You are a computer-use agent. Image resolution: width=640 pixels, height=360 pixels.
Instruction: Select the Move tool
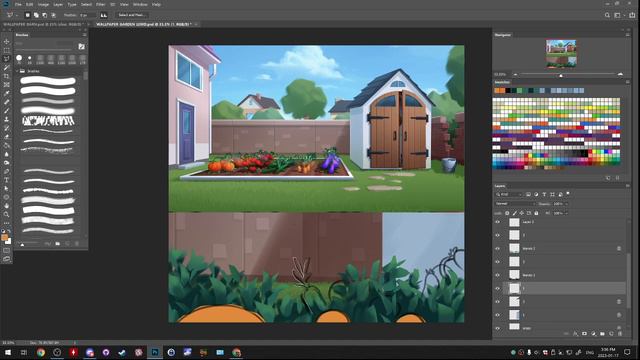7,41
